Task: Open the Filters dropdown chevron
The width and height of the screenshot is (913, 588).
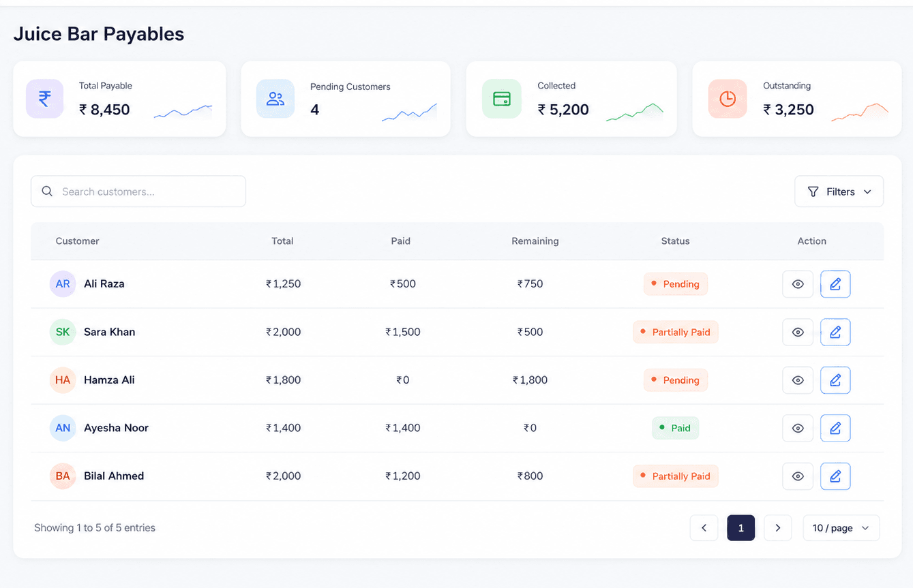Action: pyautogui.click(x=867, y=192)
